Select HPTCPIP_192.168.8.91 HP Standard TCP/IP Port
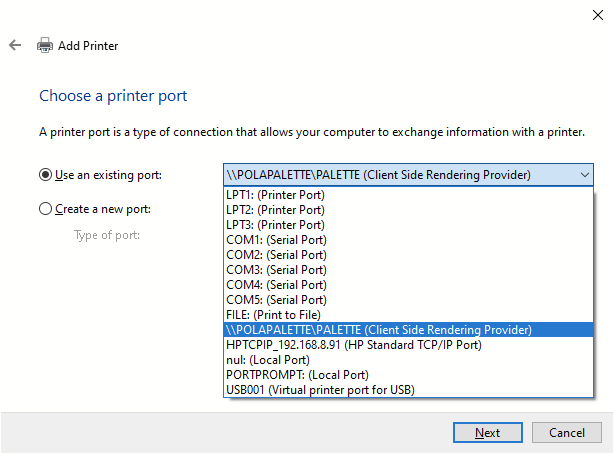The height and width of the screenshot is (454, 614). click(x=355, y=345)
